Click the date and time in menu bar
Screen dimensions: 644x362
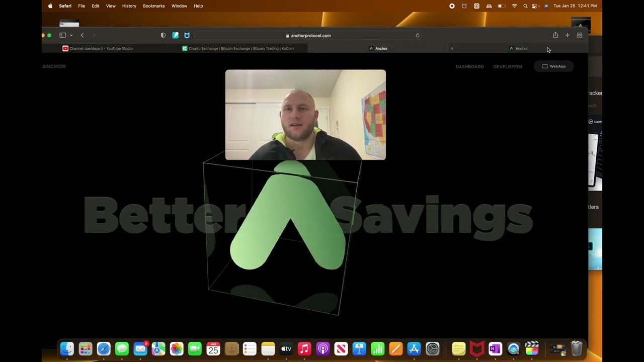point(575,6)
